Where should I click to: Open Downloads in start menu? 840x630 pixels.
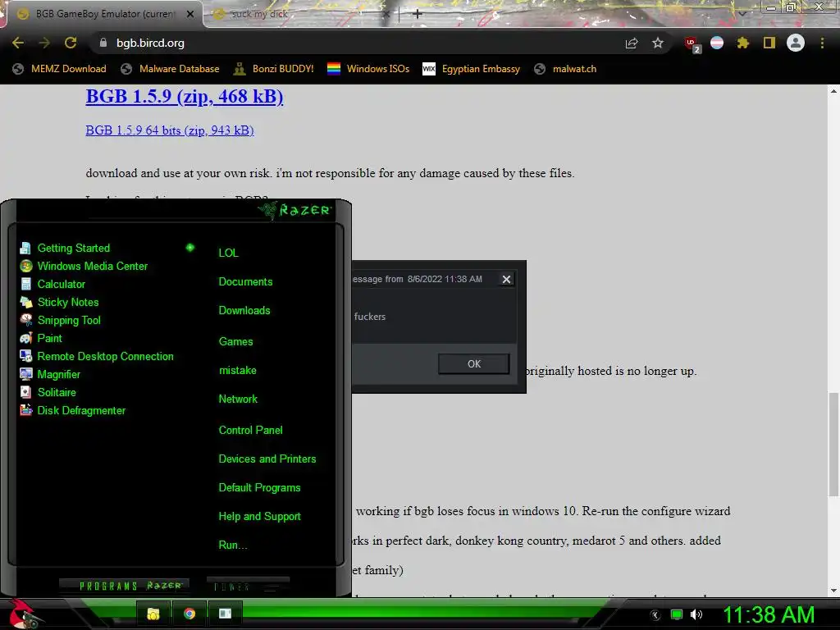[244, 311]
